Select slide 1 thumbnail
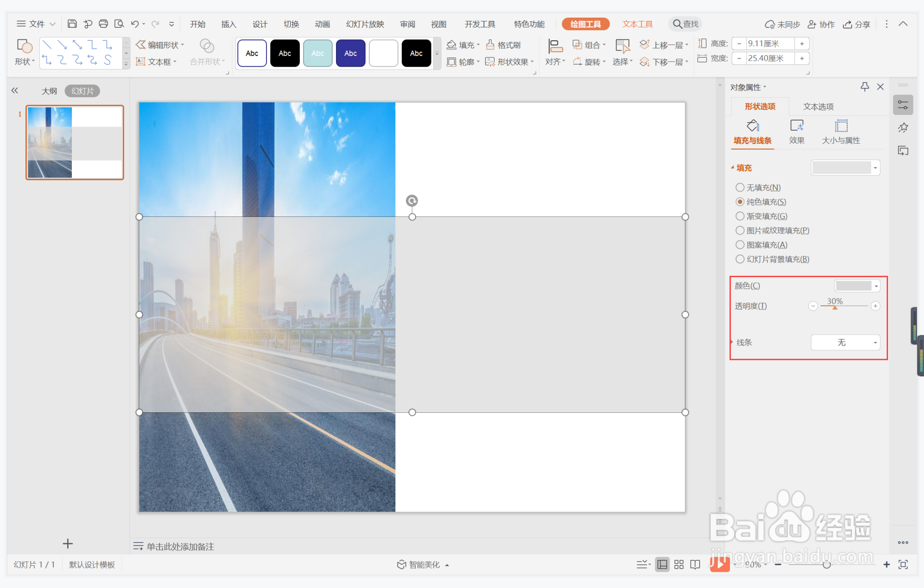This screenshot has height=588, width=924. 75,142
